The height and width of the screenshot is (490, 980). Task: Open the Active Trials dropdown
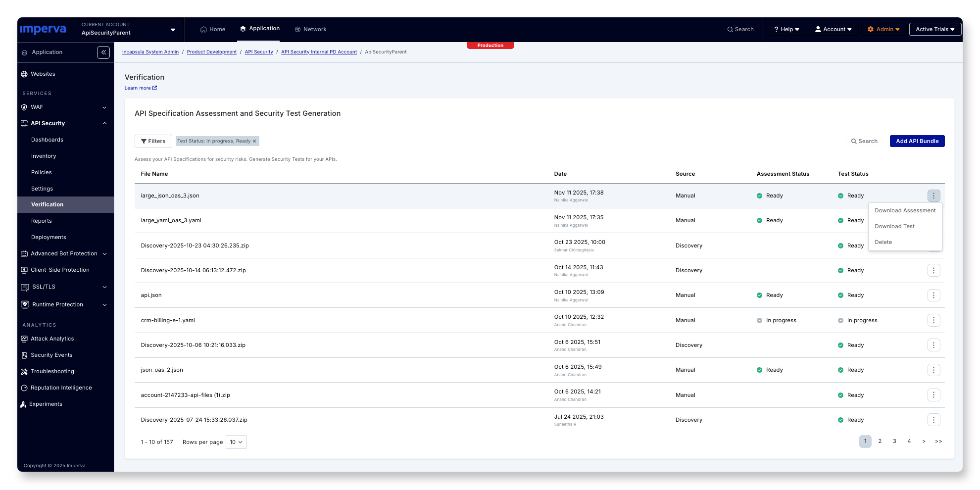click(x=935, y=30)
